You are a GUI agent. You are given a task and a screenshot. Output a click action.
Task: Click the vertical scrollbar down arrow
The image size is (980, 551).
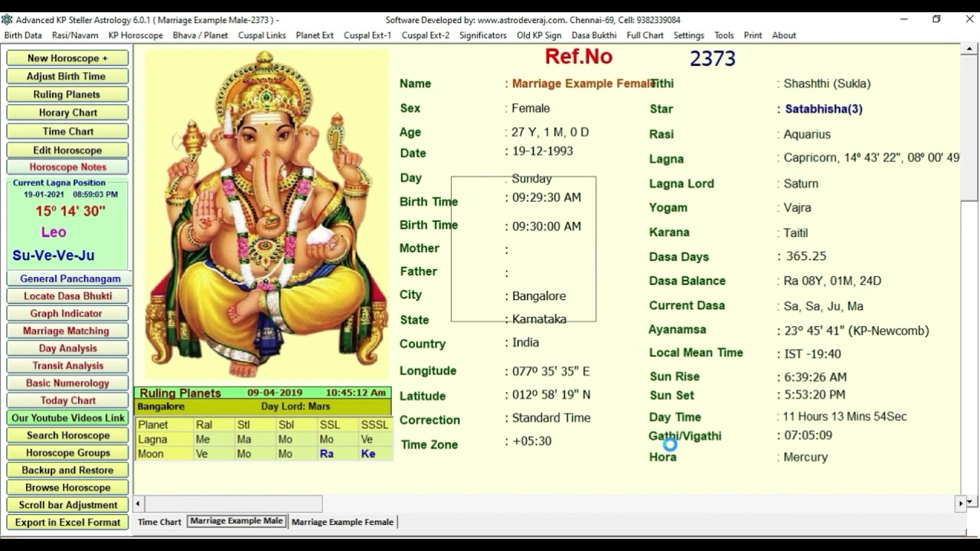pos(970,503)
